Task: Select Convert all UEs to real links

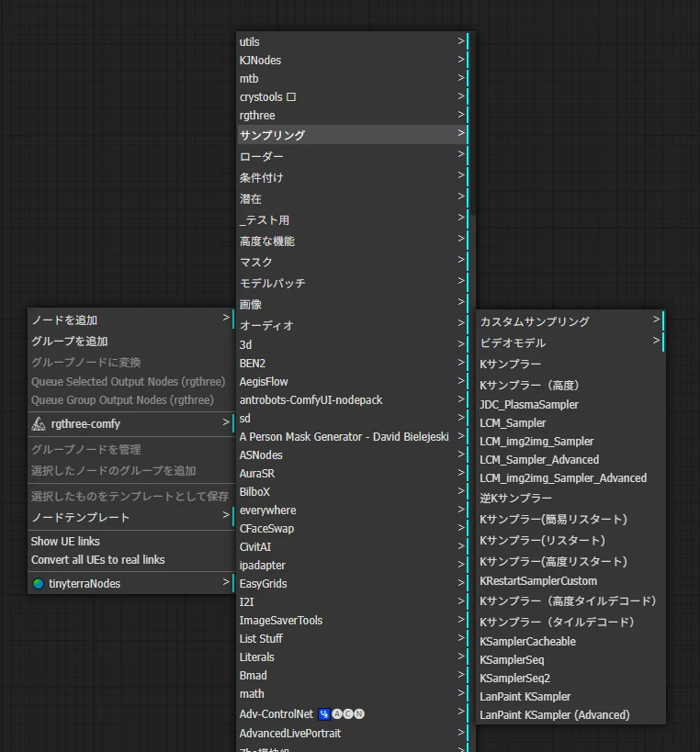Action: 98,559
